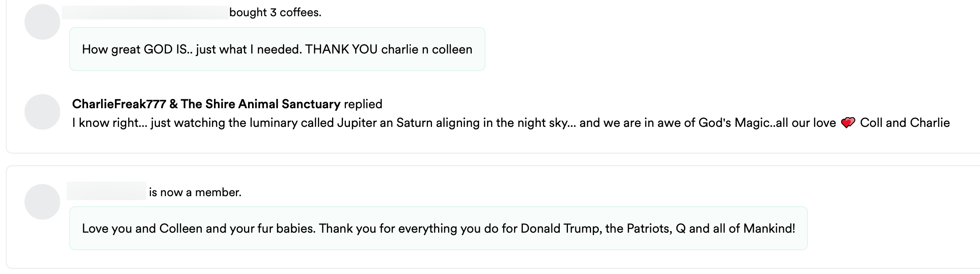Screen dimensions: 980x274
Task: Click the new member's avatar circle
Action: (x=42, y=202)
